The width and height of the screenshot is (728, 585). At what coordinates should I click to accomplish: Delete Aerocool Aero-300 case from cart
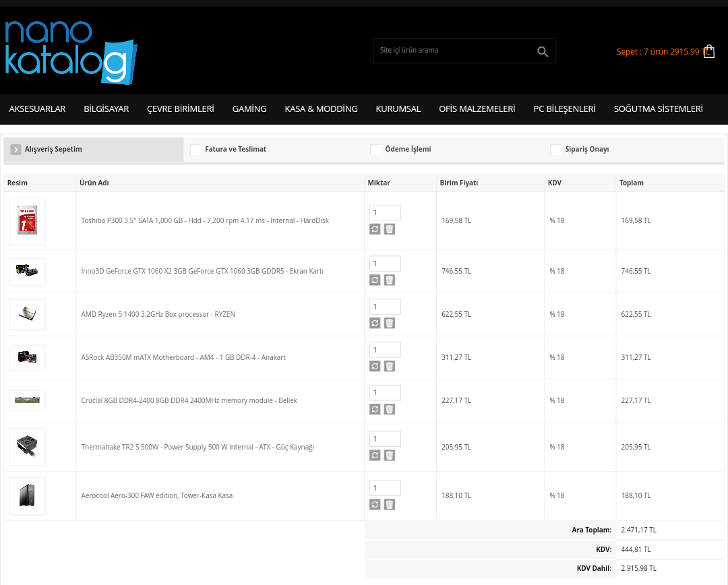pyautogui.click(x=390, y=504)
